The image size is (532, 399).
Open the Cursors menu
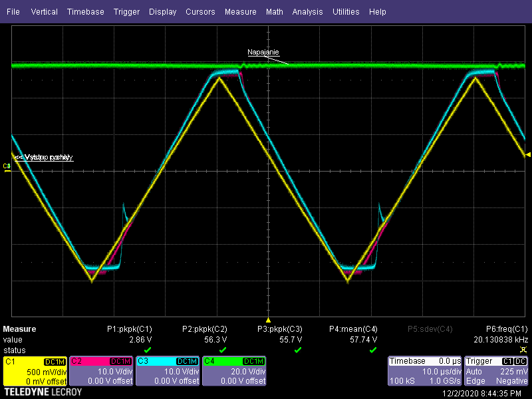(x=200, y=12)
